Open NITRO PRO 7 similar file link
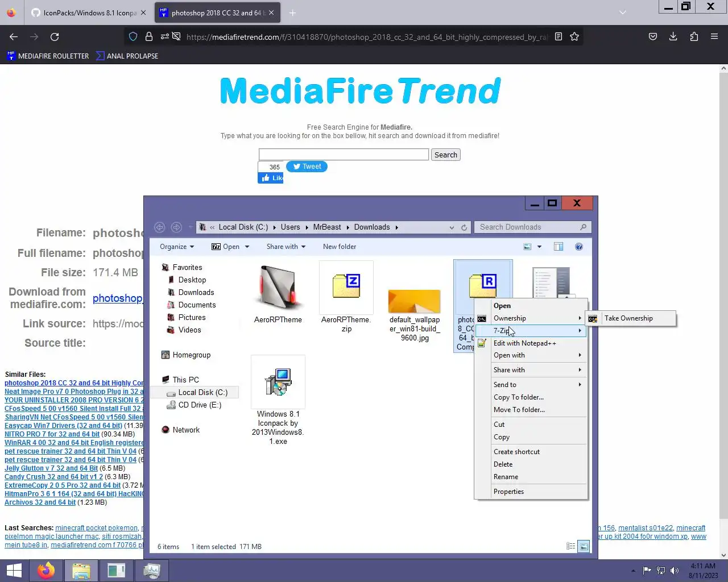The height and width of the screenshot is (582, 728). [52, 434]
